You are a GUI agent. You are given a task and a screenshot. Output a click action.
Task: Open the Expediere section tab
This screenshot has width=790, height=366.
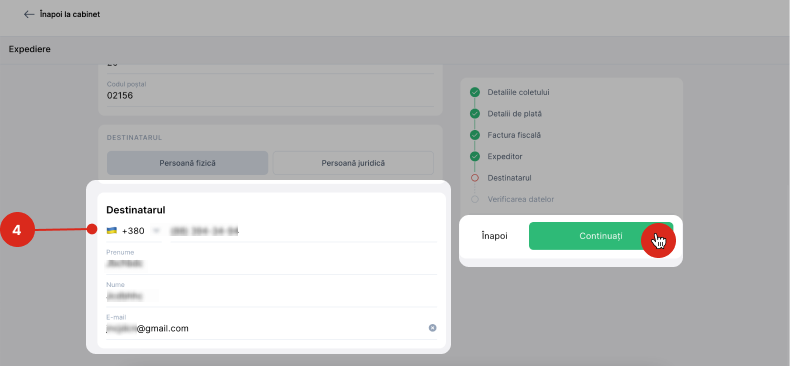[x=30, y=49]
